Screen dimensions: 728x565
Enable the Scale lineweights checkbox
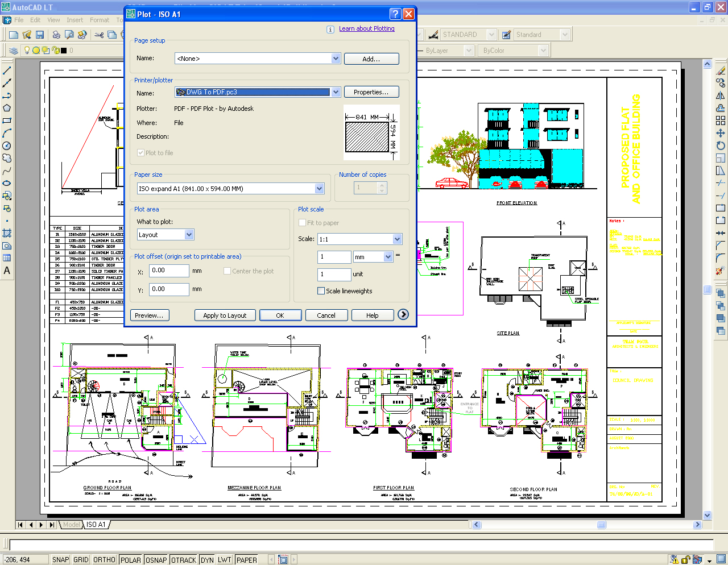321,291
